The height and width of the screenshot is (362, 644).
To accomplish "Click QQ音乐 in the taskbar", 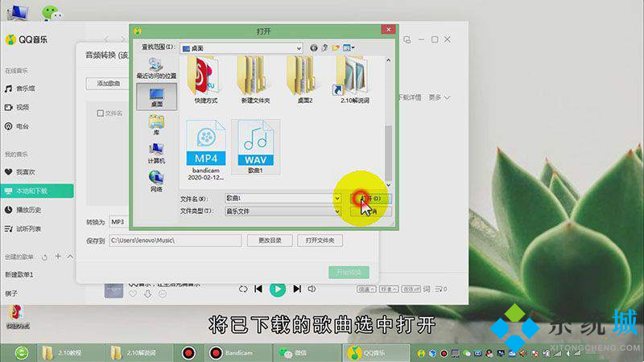I will point(376,353).
